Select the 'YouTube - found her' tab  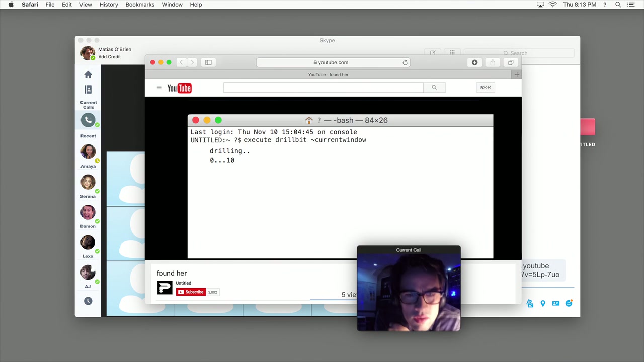tap(329, 75)
